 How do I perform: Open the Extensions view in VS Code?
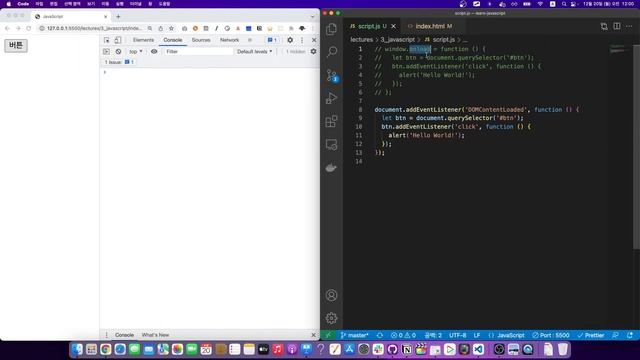click(331, 121)
